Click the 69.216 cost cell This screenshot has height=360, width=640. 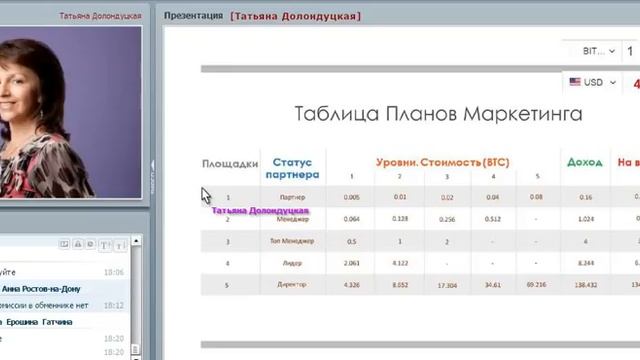click(536, 284)
